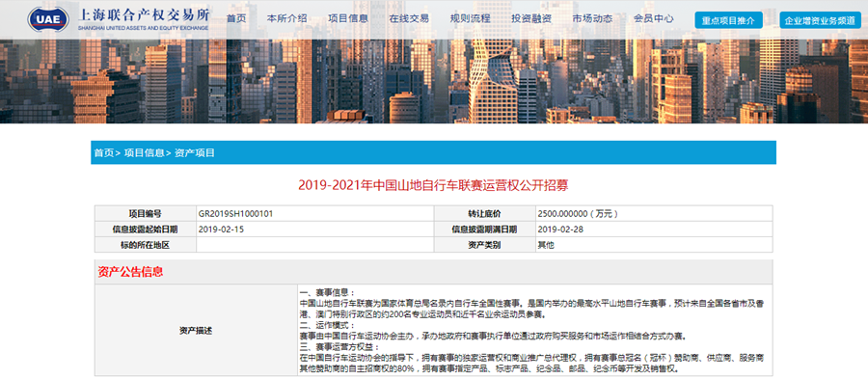Screen dimensions: 868x379
Task: Click the 上海联合产权交易所 site title text
Action: 143,14
